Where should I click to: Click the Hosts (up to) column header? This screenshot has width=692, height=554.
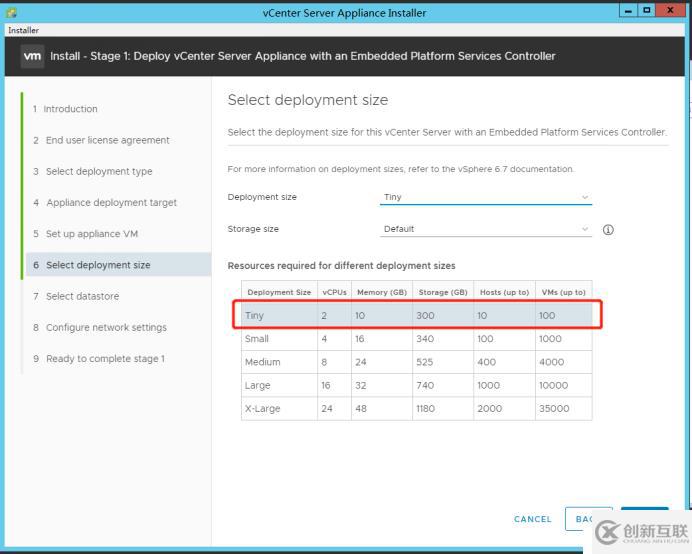[x=504, y=292]
